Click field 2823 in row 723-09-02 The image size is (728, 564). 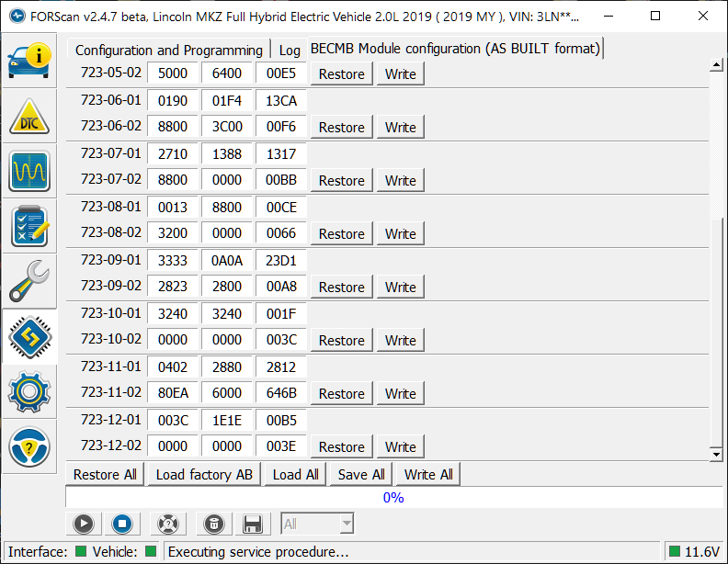(173, 287)
